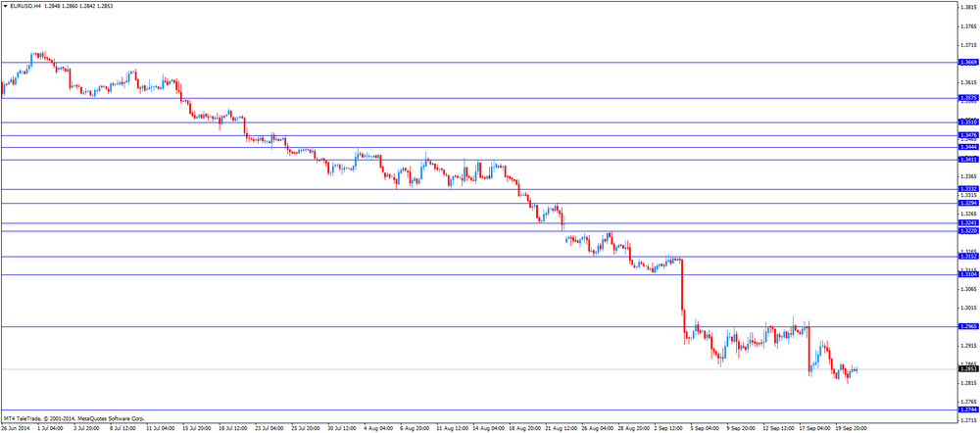980x433 pixels.
Task: Click the 8 Jul 12:00 time label
Action: point(123,429)
